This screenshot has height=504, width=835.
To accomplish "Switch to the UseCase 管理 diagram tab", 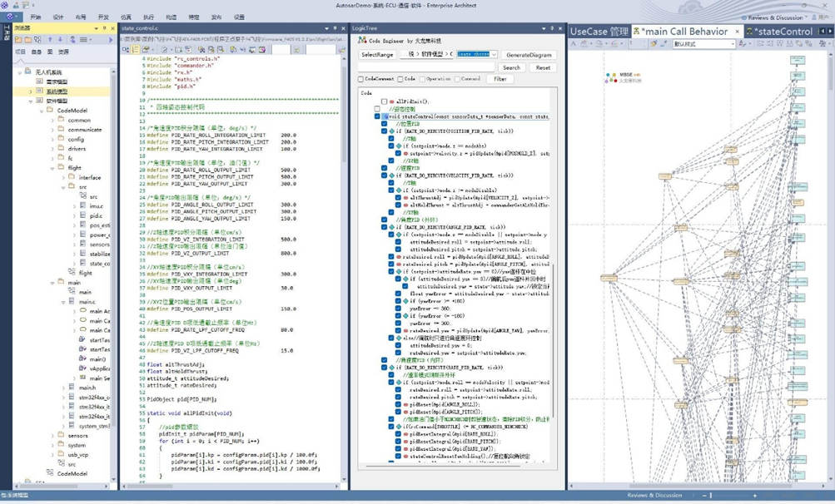I will coord(599,32).
